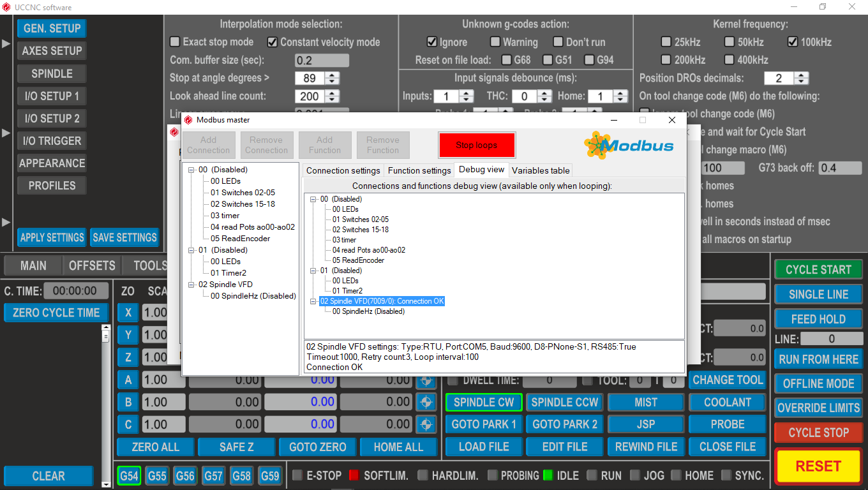The width and height of the screenshot is (868, 490).
Task: Open the Variables table tab
Action: 541,170
